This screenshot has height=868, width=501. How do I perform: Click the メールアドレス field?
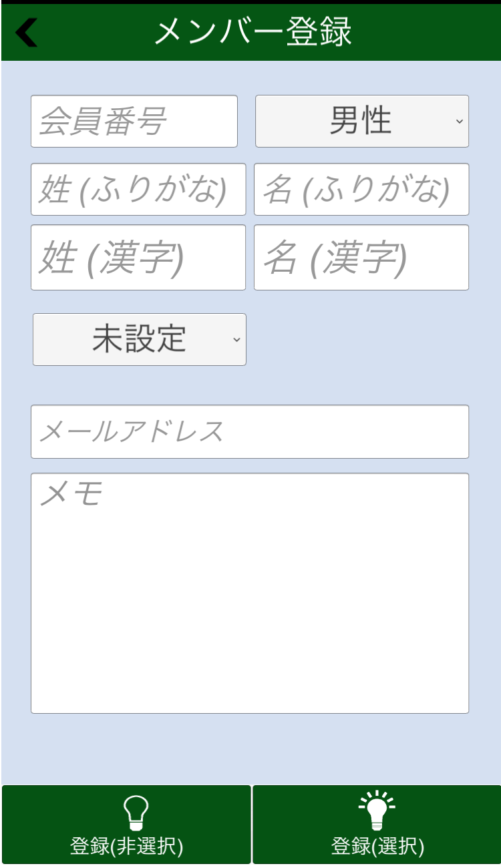[x=250, y=432]
